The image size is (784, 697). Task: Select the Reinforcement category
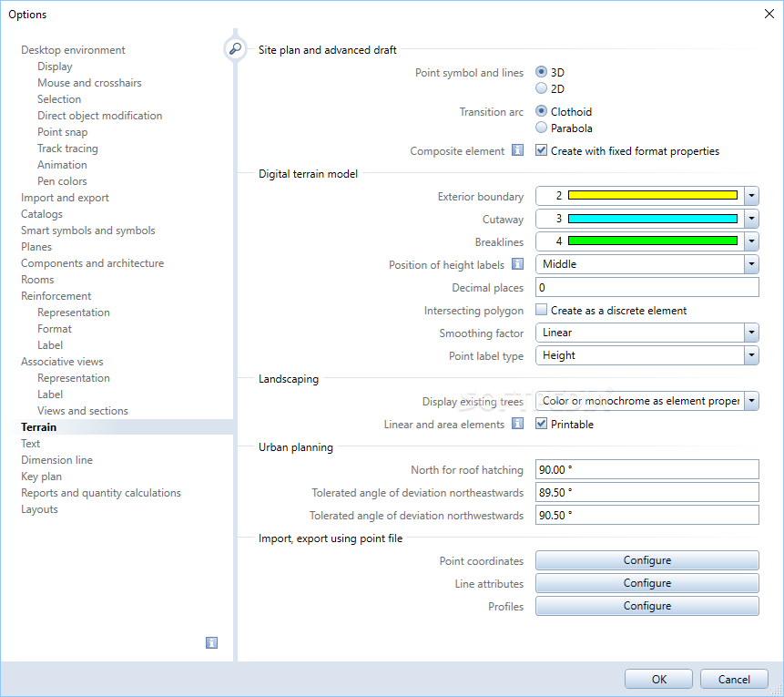click(x=56, y=296)
